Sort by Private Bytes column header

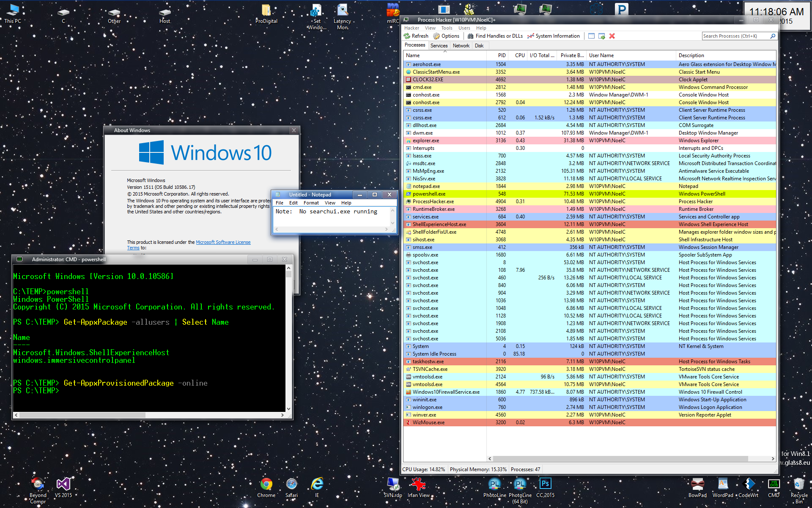[572, 55]
